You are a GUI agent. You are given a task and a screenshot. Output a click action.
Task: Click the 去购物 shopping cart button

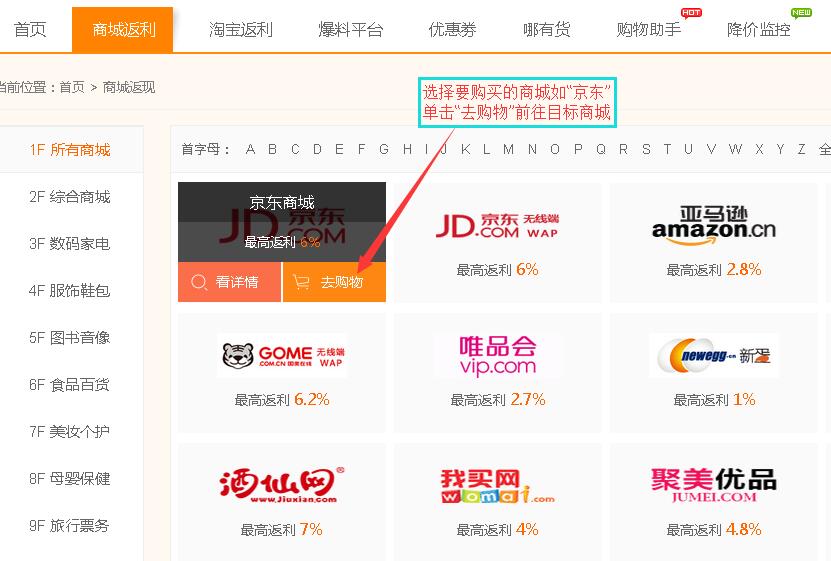(334, 282)
